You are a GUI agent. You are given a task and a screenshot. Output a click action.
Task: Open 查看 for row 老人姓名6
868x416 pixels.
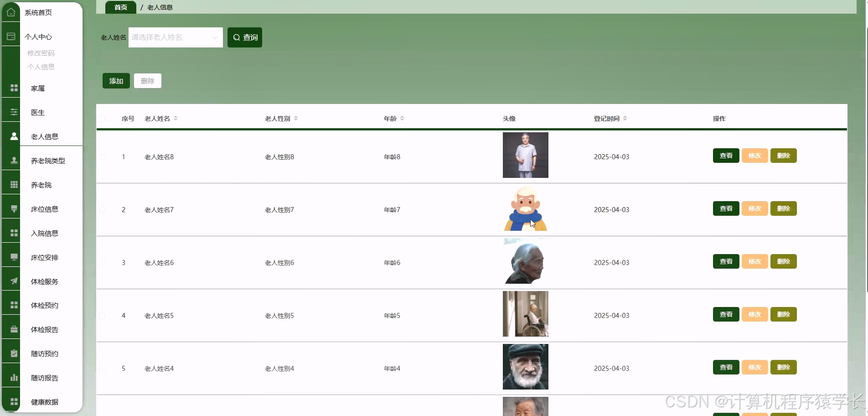pos(726,261)
